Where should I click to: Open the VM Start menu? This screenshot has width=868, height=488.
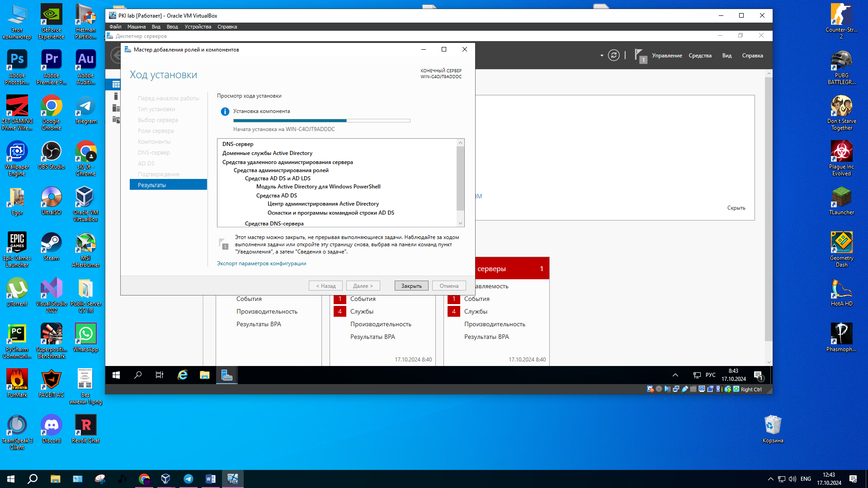[x=116, y=375]
